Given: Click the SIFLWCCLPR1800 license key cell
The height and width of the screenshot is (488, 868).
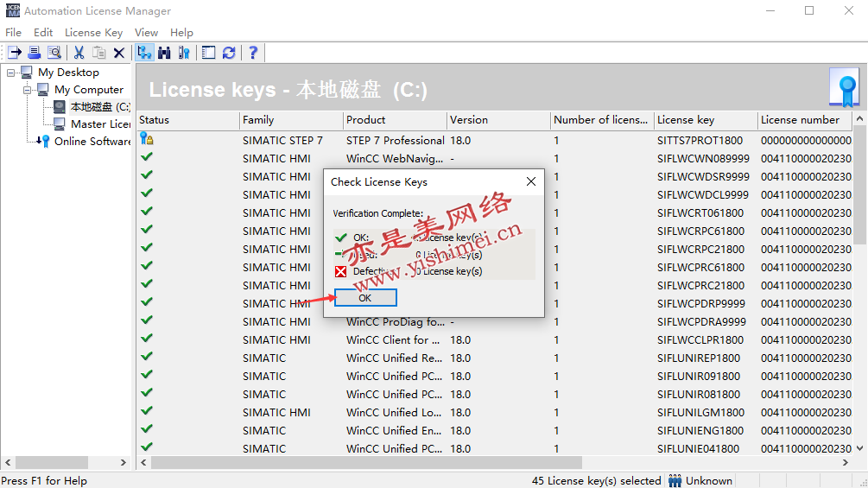Looking at the screenshot, I should tap(700, 339).
